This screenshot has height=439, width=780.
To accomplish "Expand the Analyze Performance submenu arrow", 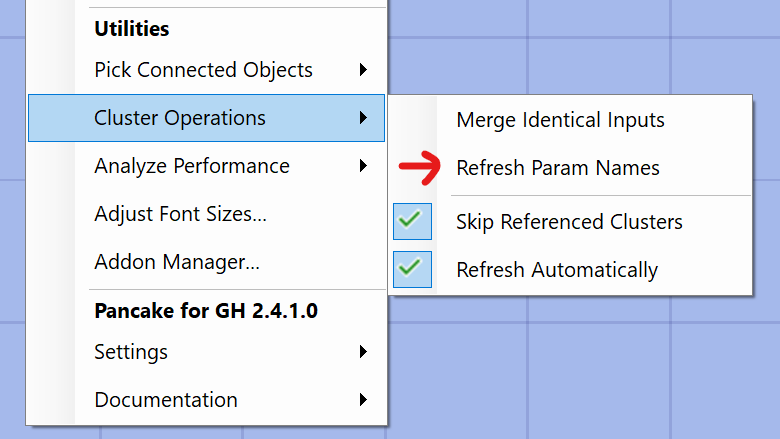I will pos(363,166).
